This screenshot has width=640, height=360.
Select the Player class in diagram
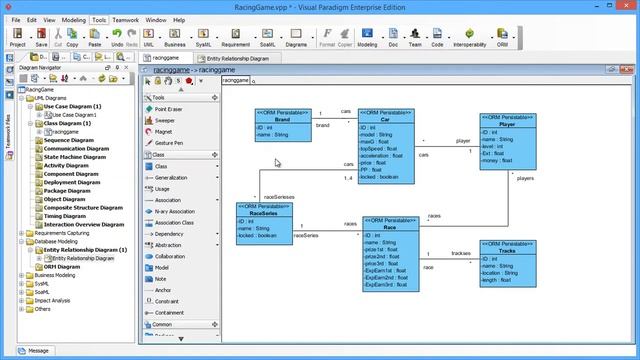click(508, 142)
